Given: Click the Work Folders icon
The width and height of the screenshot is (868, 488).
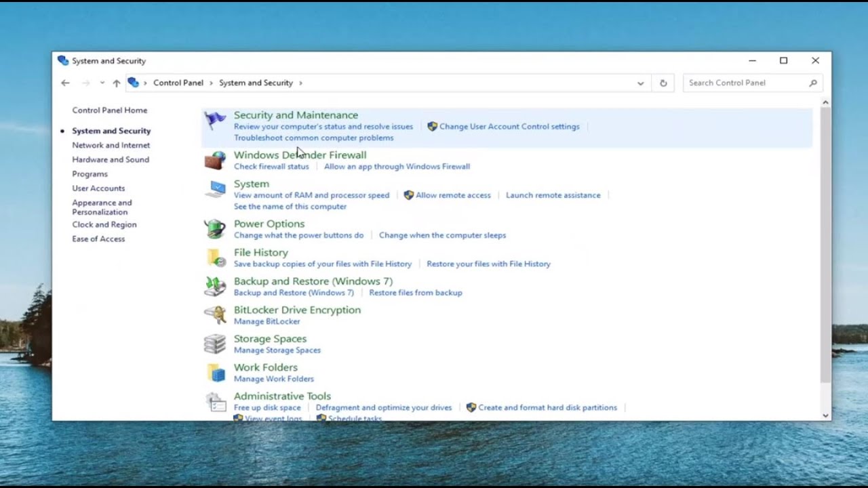Looking at the screenshot, I should (215, 373).
